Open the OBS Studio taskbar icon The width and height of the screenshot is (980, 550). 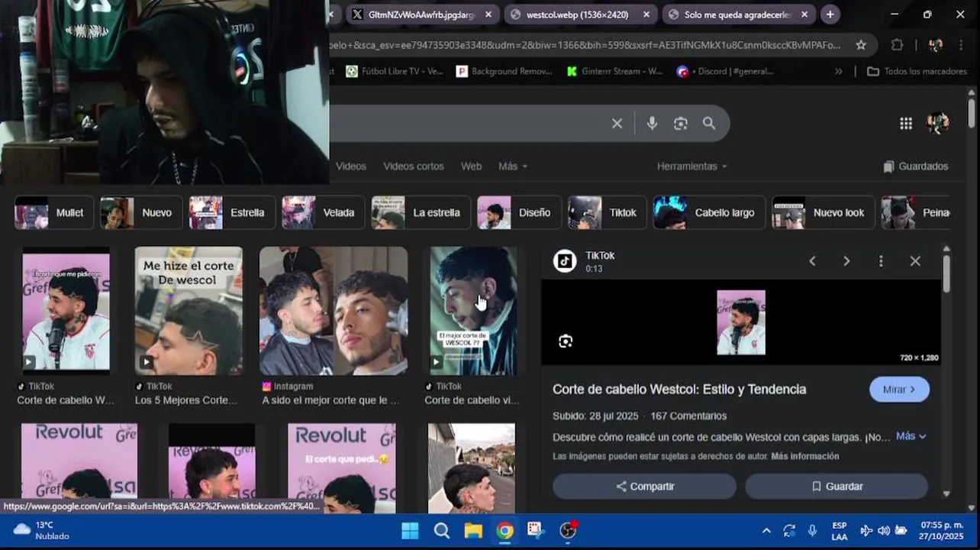click(567, 531)
